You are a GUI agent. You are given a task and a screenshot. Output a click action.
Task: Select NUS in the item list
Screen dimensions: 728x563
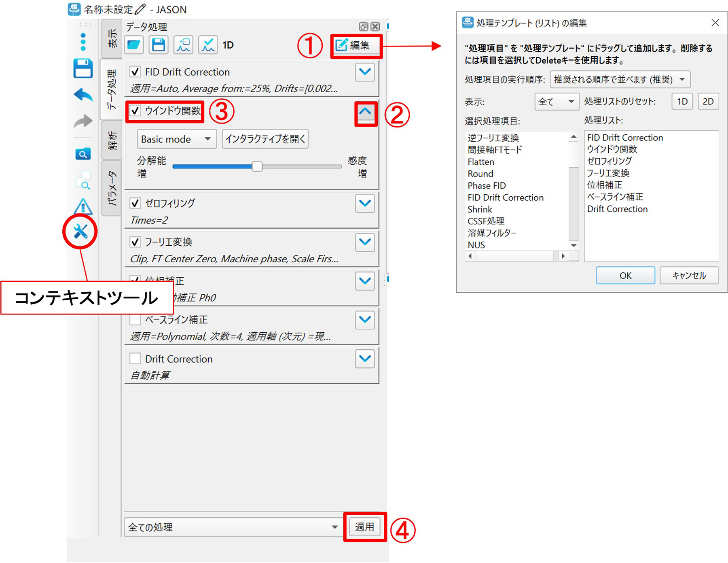[x=476, y=245]
